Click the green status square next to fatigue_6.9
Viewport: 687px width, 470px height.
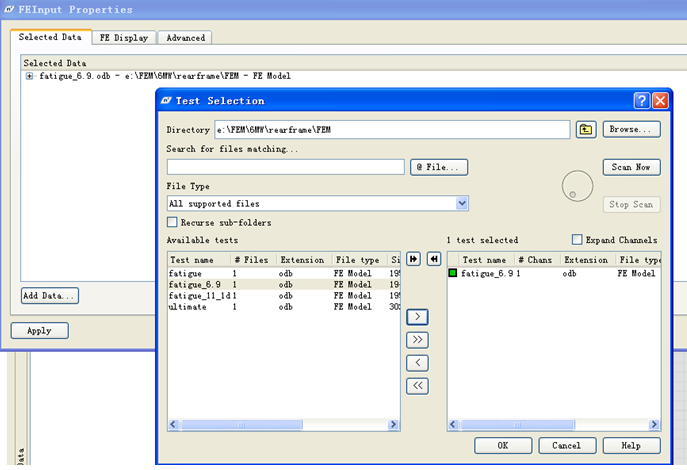click(x=453, y=273)
